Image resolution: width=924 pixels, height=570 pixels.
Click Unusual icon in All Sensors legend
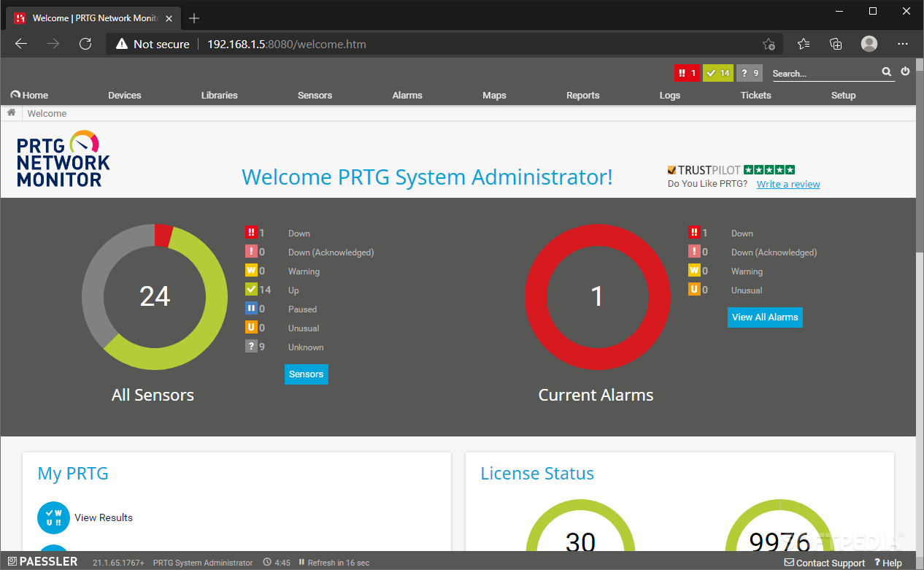coord(251,328)
